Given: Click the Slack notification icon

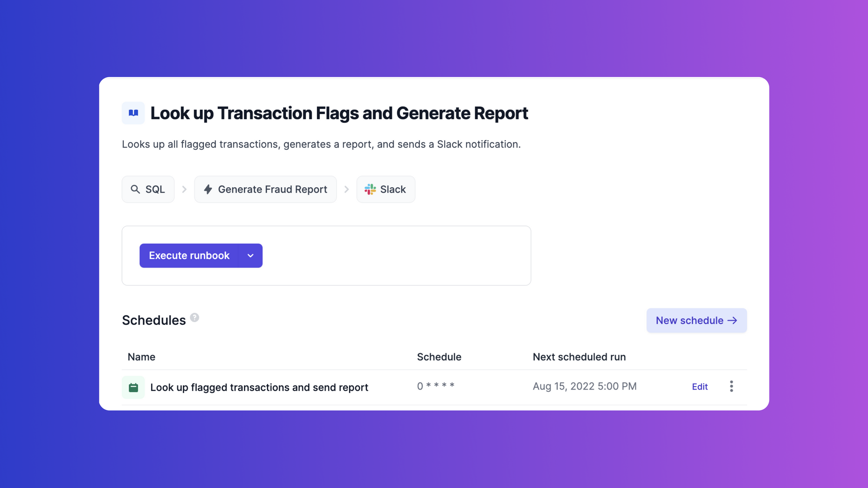Looking at the screenshot, I should click(370, 189).
